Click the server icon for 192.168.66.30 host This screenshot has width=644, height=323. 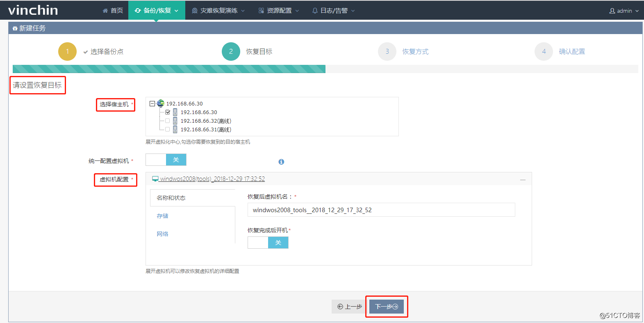[x=175, y=112]
